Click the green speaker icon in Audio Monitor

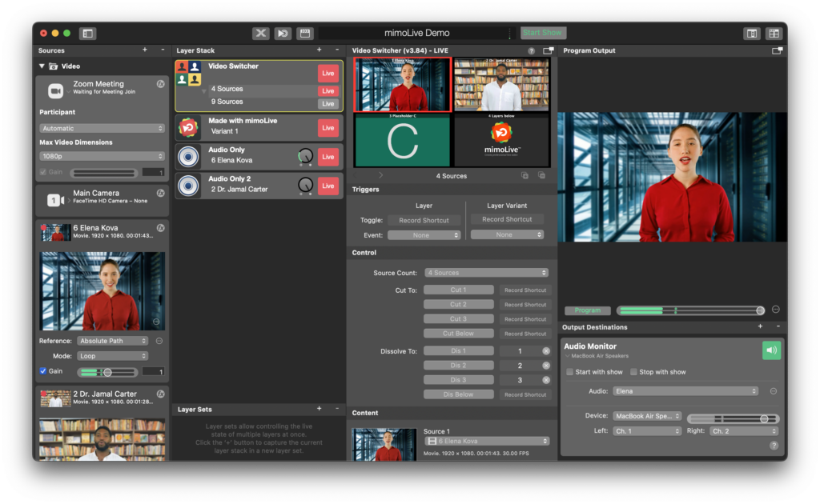[x=770, y=350]
